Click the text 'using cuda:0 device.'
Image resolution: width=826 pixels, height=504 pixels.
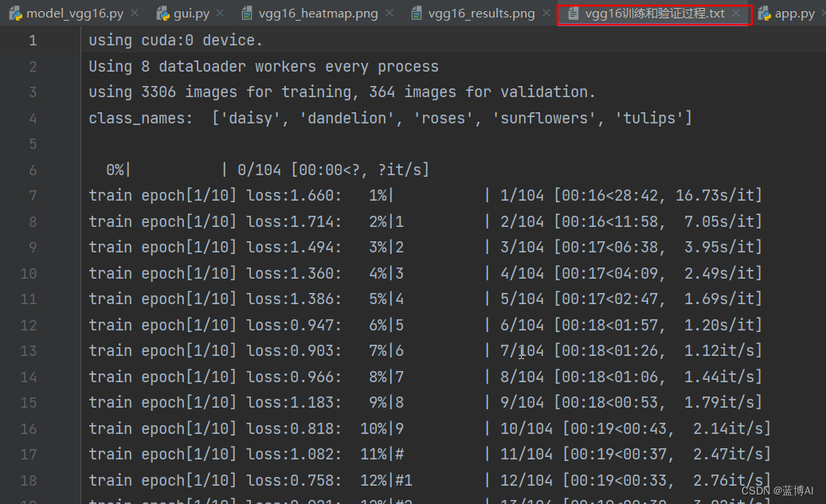(x=175, y=41)
